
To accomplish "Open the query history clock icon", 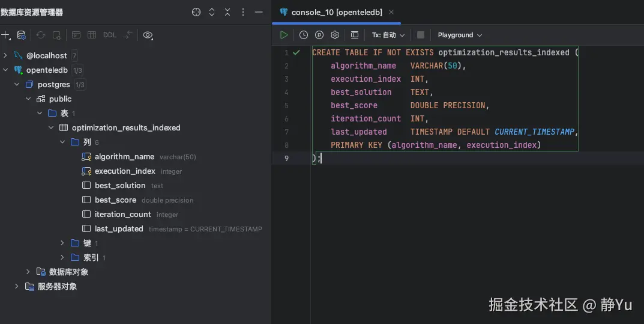I will [x=304, y=35].
